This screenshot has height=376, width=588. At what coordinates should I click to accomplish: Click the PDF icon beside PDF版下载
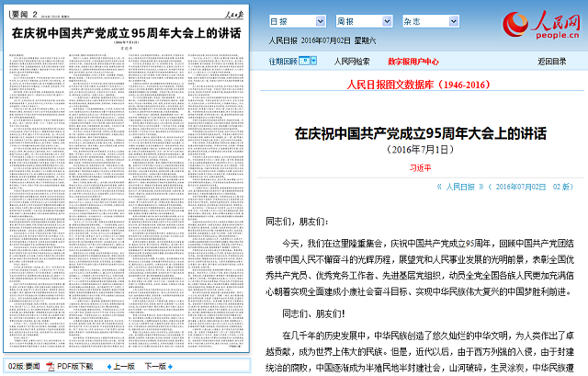(x=51, y=366)
